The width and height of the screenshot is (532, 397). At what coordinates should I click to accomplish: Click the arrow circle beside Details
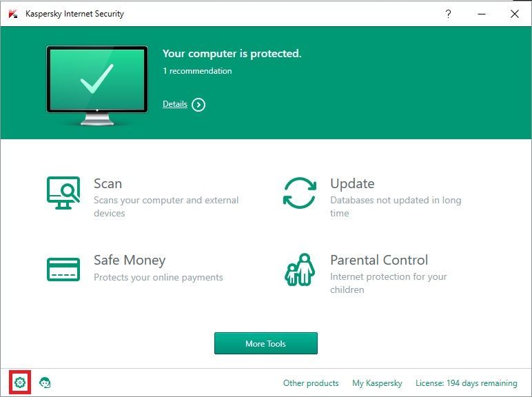point(198,105)
